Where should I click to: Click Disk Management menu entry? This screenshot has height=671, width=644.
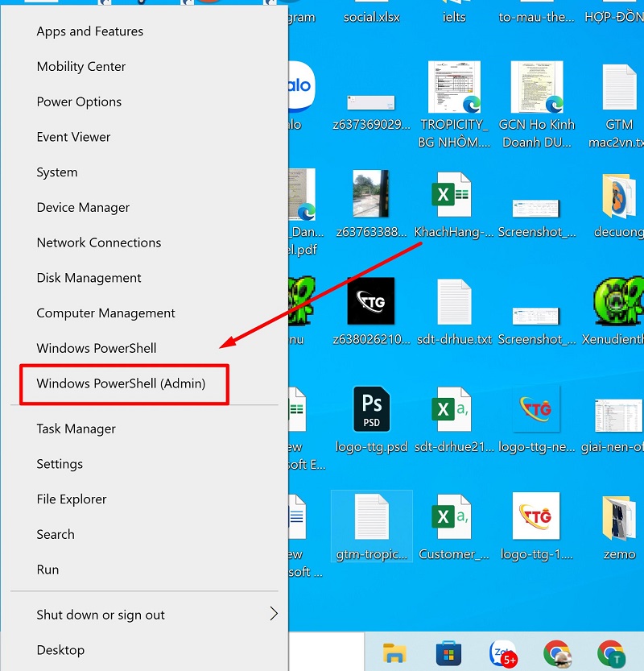coord(89,278)
